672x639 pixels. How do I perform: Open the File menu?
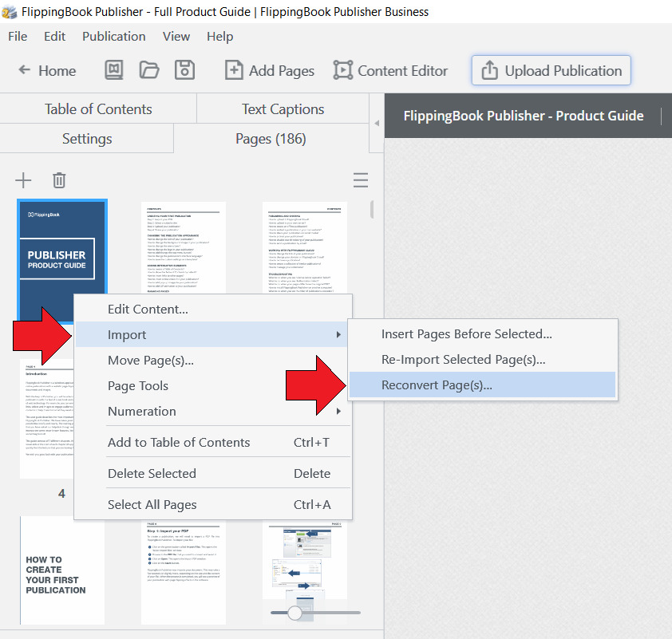(x=18, y=37)
